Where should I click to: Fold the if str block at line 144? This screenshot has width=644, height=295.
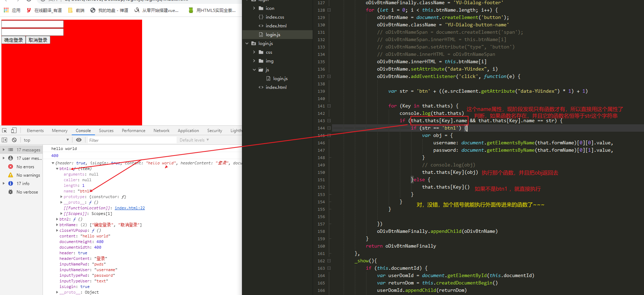[329, 128]
